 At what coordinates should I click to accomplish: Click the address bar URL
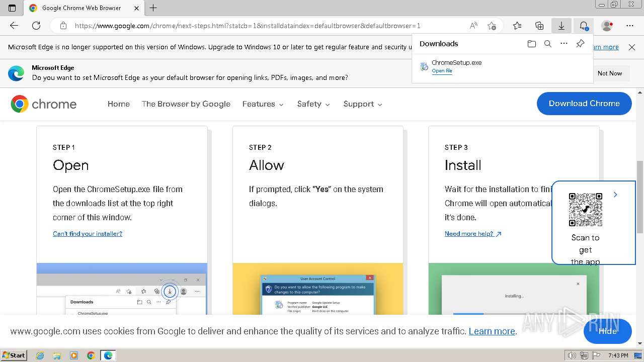[248, 26]
